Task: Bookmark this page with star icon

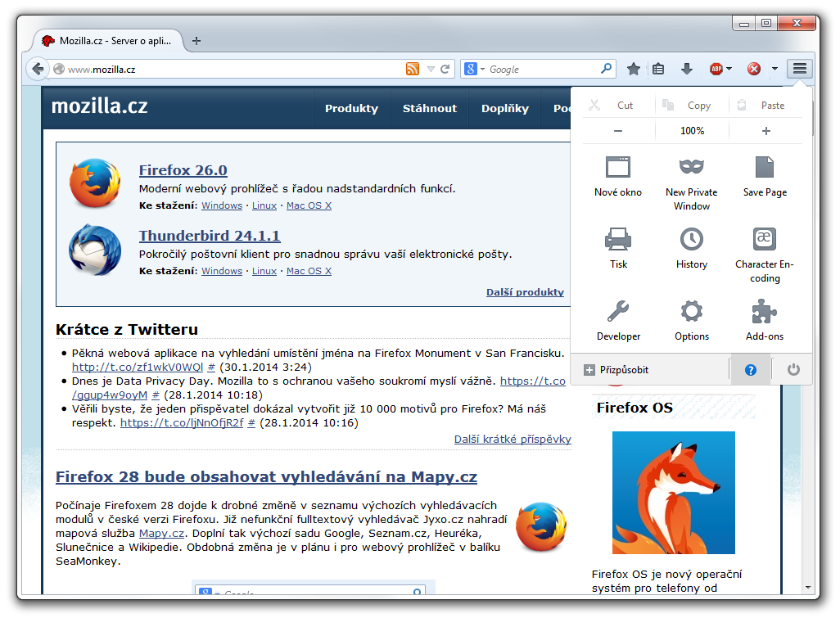Action: [x=634, y=70]
